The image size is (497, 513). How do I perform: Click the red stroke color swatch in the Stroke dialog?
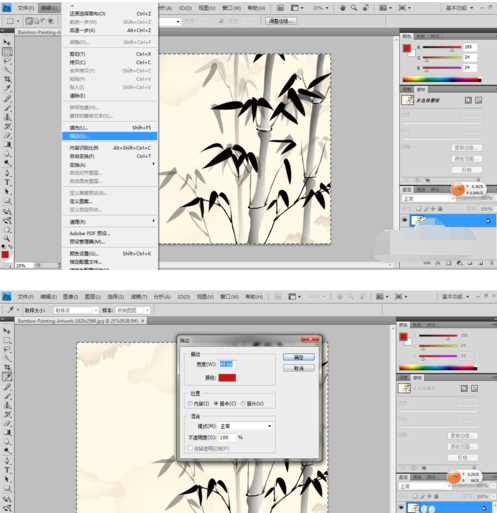(227, 378)
